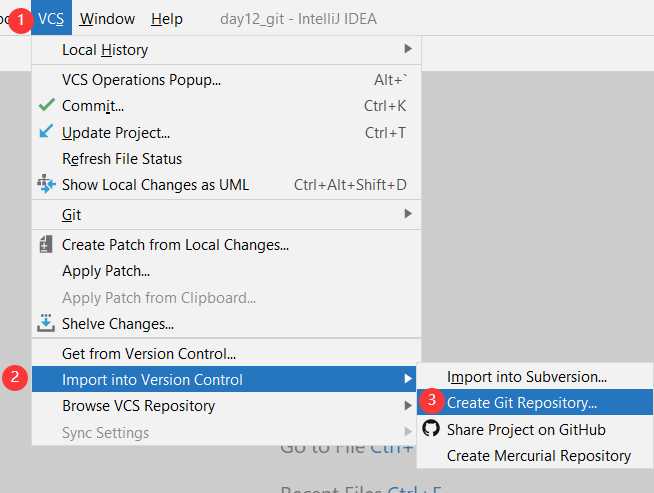Click the red step 3 badge
Viewport: 654px width, 493px height.
pos(432,400)
